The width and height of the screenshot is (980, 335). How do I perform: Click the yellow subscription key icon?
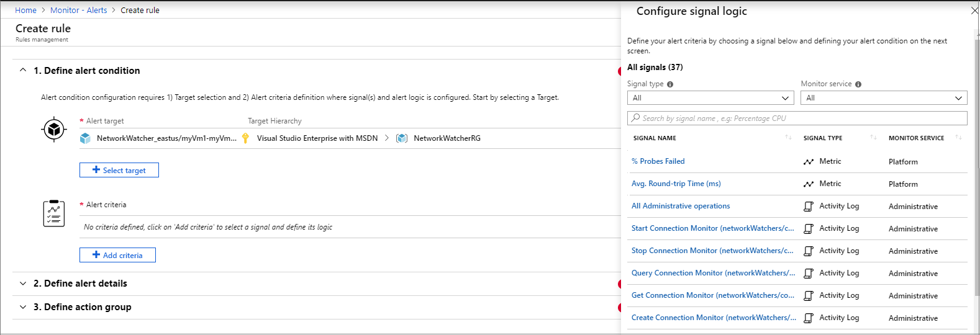pyautogui.click(x=245, y=138)
